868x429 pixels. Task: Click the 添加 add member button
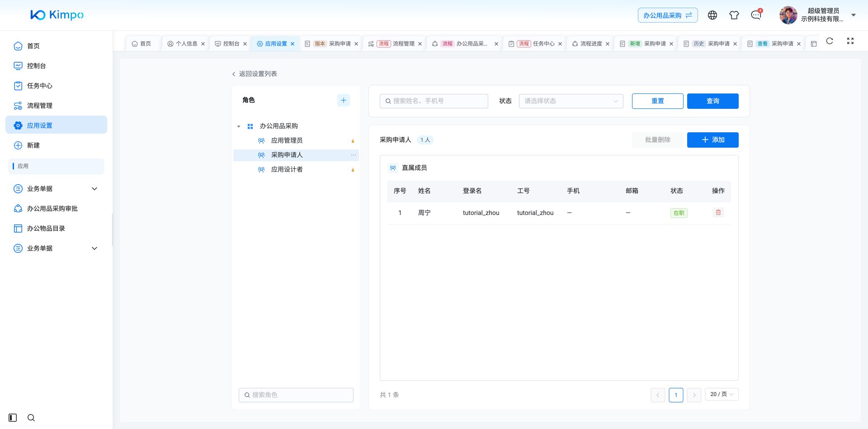coord(713,140)
